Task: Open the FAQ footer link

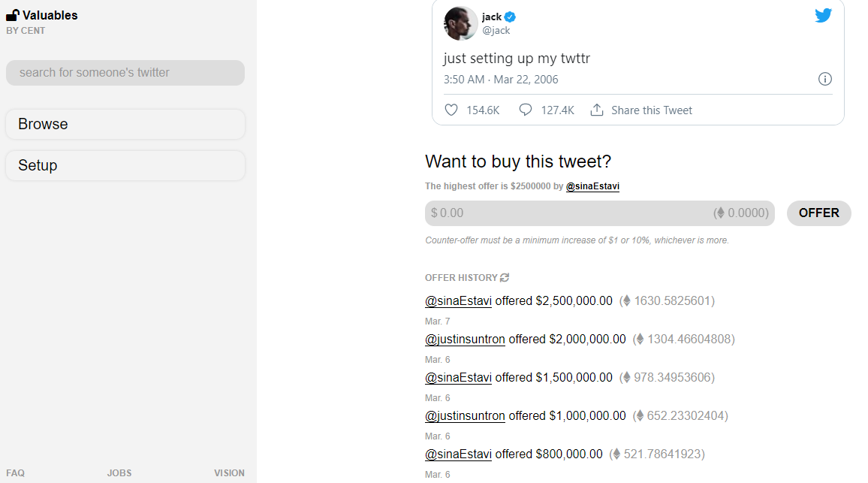Action: tap(15, 473)
